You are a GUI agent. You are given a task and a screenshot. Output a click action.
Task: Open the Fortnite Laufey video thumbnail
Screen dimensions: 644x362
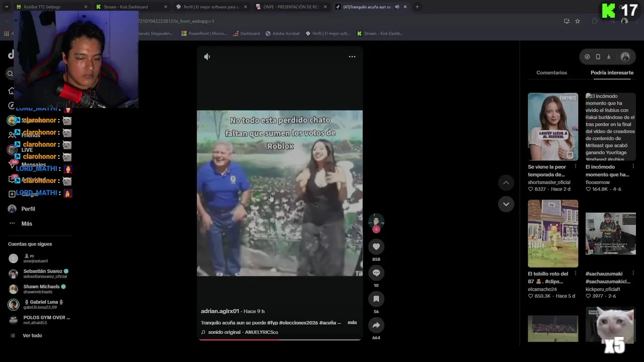[x=553, y=127]
